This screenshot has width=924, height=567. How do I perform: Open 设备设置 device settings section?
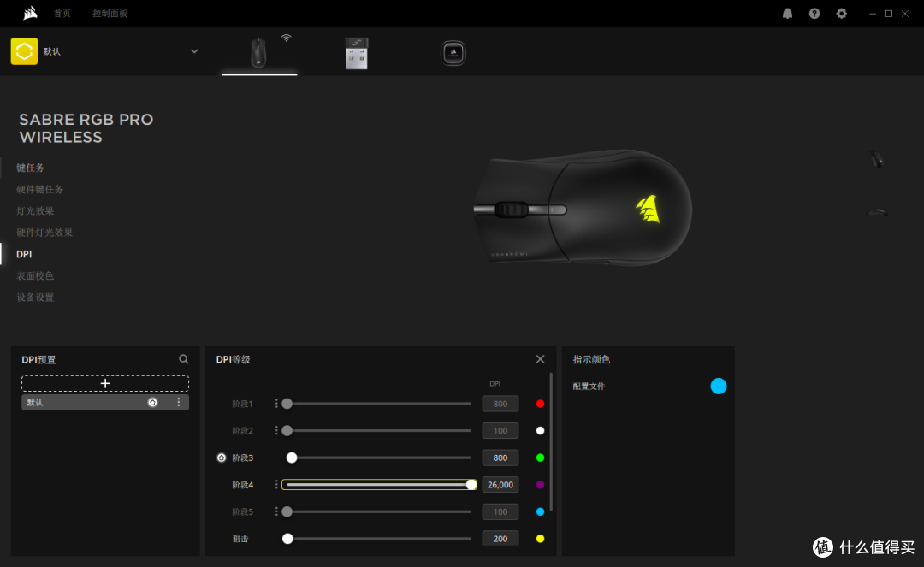click(35, 298)
